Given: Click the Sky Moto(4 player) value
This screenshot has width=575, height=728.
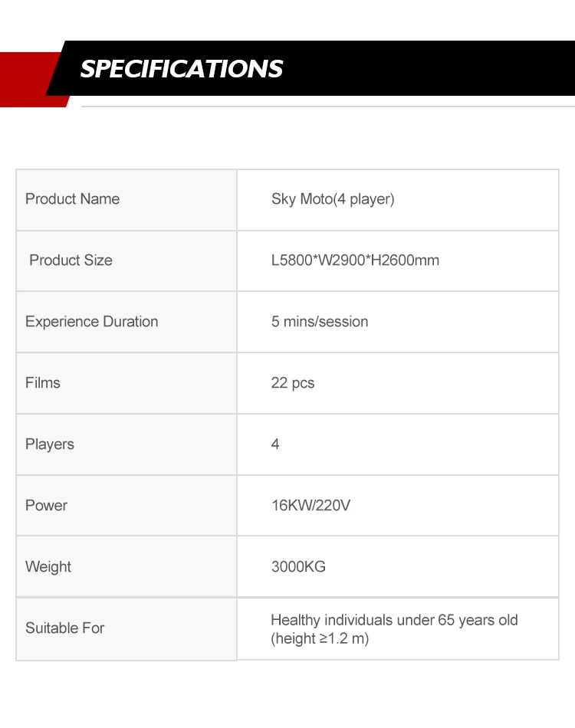Looking at the screenshot, I should point(333,199).
